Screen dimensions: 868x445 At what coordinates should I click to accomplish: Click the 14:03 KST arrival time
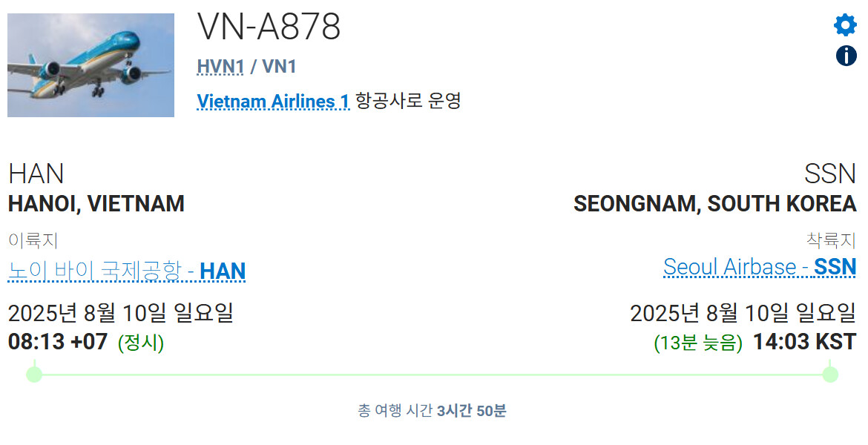[804, 342]
